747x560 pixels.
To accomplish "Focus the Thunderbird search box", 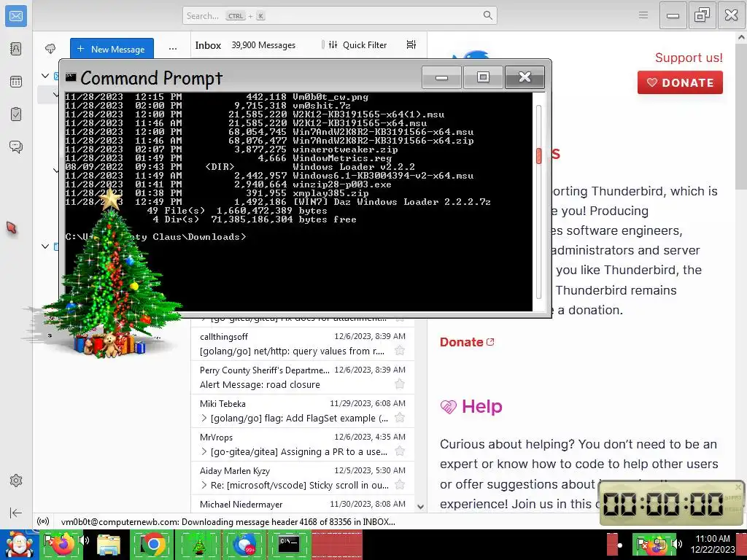I will [x=340, y=15].
